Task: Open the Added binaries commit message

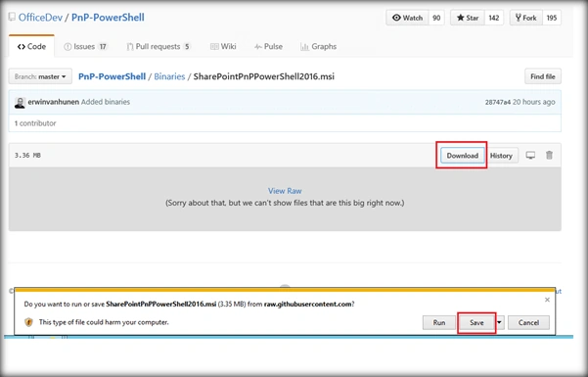Action: point(106,102)
